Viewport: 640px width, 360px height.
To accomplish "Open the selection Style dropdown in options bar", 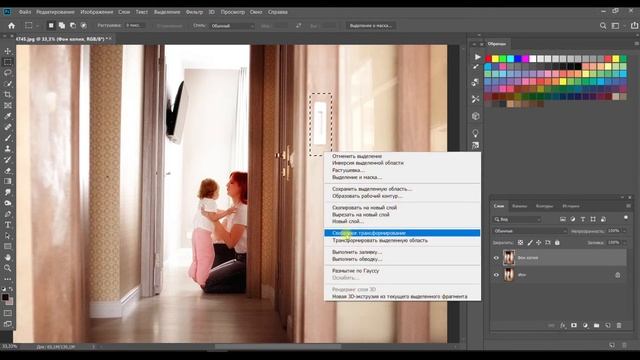I will point(232,26).
